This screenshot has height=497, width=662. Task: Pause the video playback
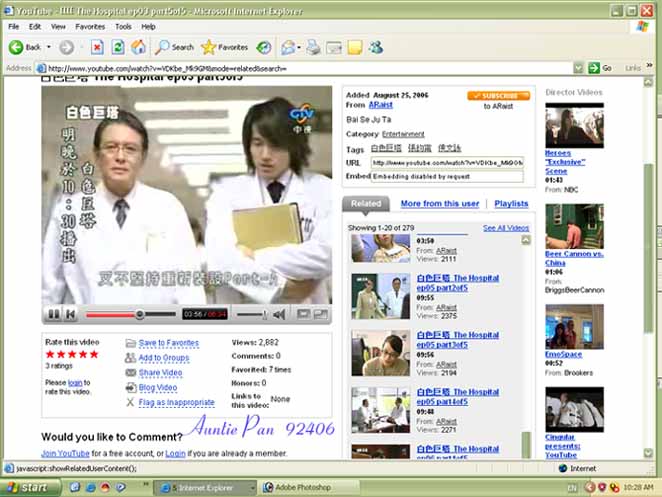click(54, 314)
